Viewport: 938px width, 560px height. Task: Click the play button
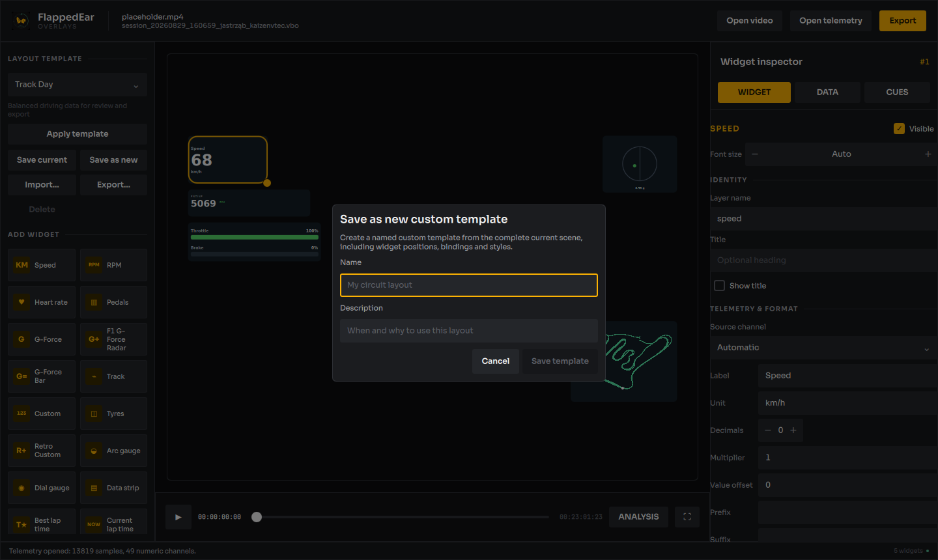[x=178, y=517]
